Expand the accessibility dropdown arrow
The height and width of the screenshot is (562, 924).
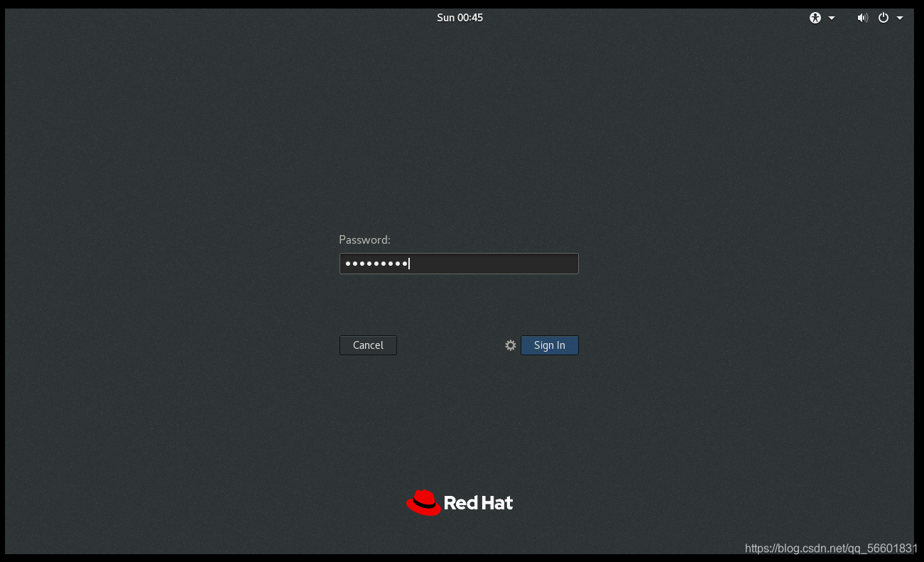[832, 18]
